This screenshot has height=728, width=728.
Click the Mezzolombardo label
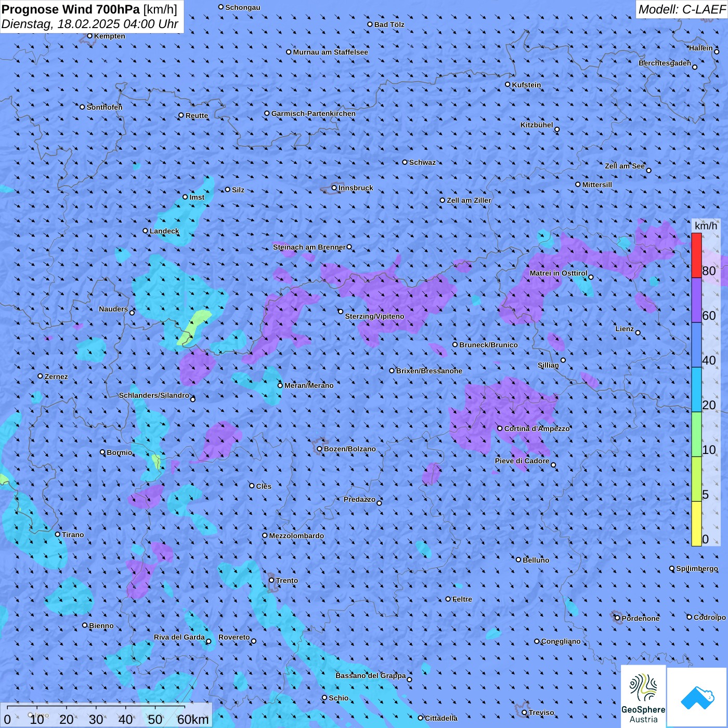click(296, 536)
